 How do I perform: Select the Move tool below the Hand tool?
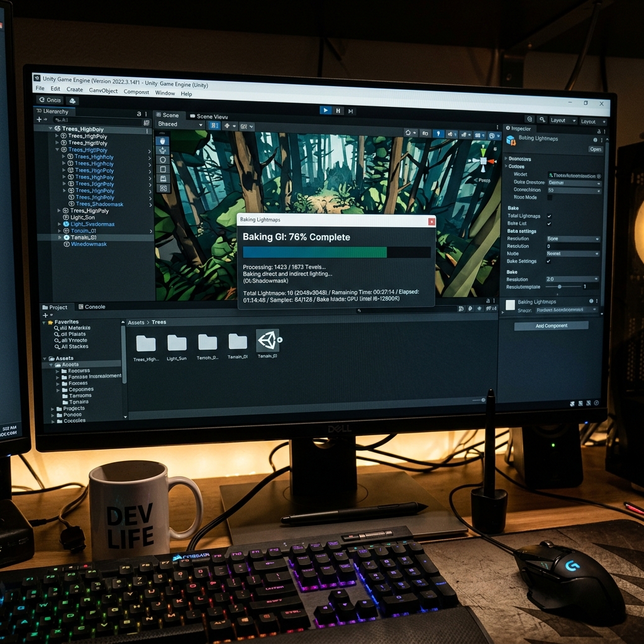coord(163,151)
